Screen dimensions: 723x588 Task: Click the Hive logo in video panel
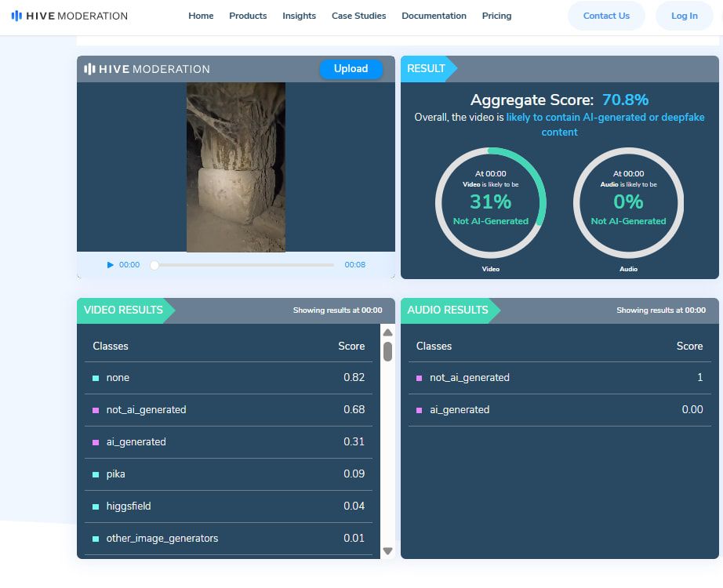pos(147,69)
